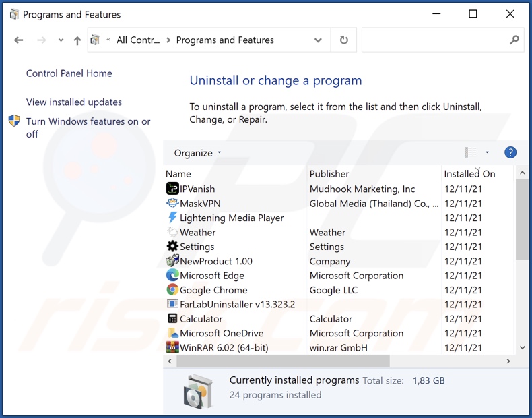Open recent locations dropdown arrow

tap(61, 40)
